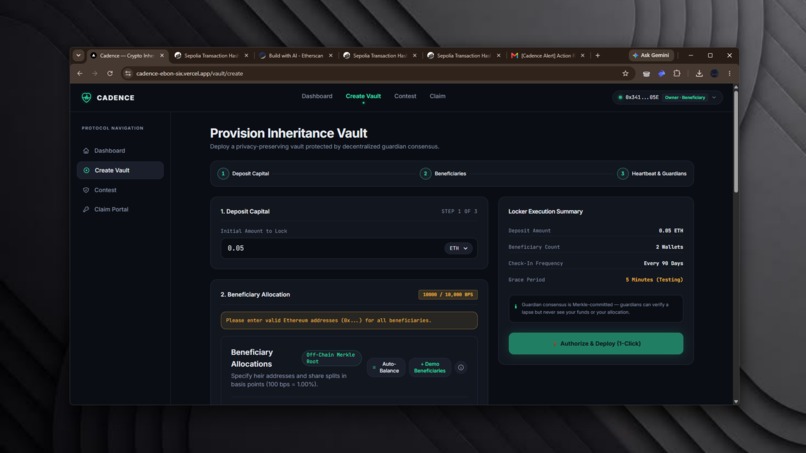806x453 pixels.
Task: Close the Build with AI - Etherscan tab
Action: click(x=331, y=56)
